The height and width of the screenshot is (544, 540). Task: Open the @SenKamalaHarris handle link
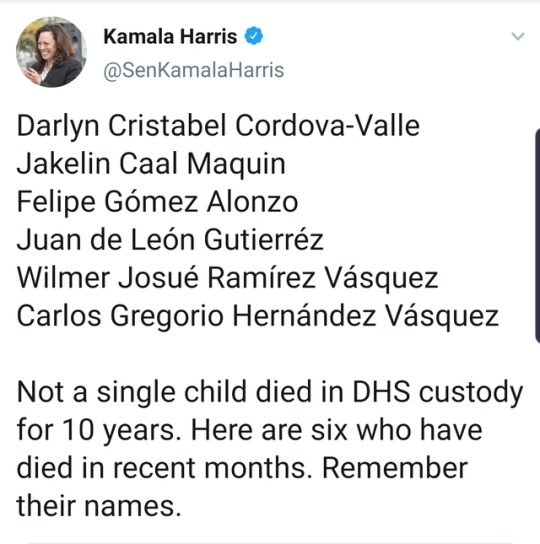pyautogui.click(x=194, y=70)
